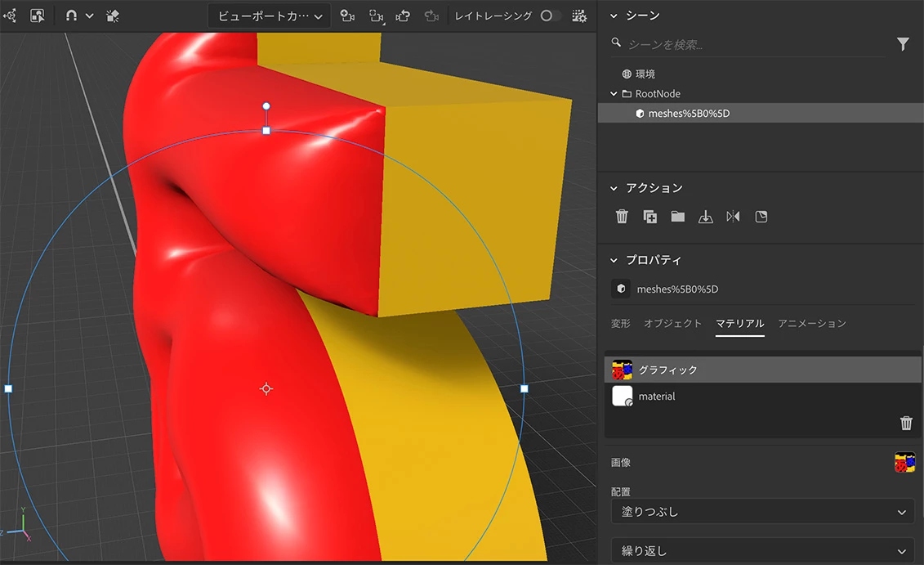This screenshot has height=565, width=924.
Task: Delete material layer with trash icon
Action: [x=906, y=423]
